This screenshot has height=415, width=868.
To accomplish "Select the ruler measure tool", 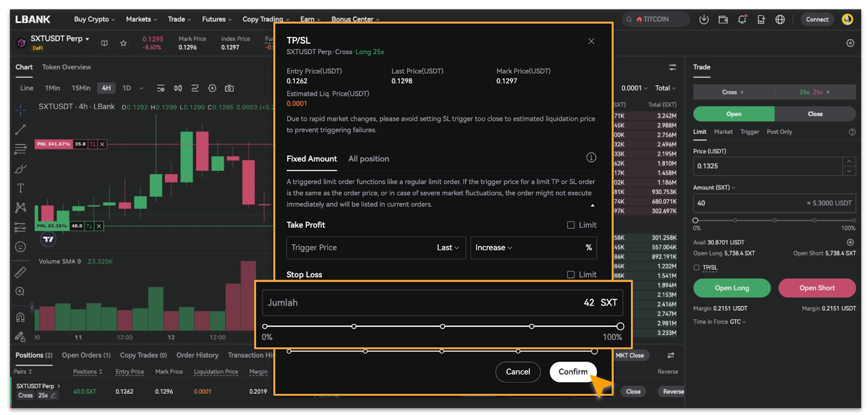I will point(21,272).
